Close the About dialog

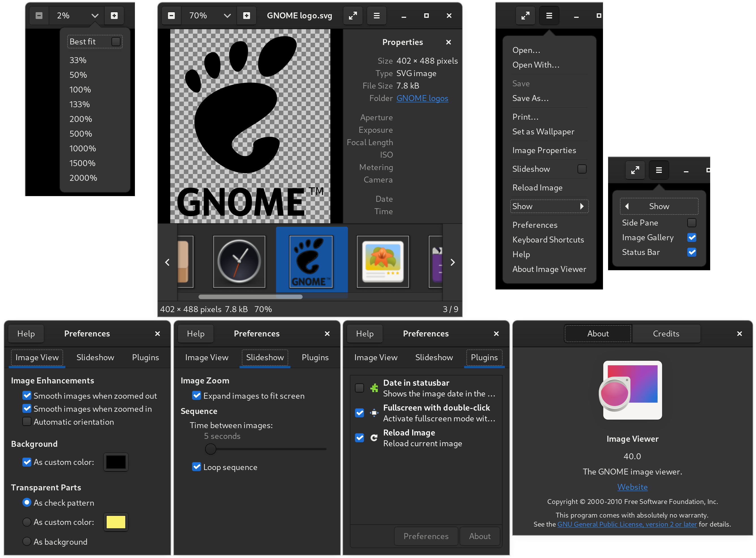coord(740,334)
